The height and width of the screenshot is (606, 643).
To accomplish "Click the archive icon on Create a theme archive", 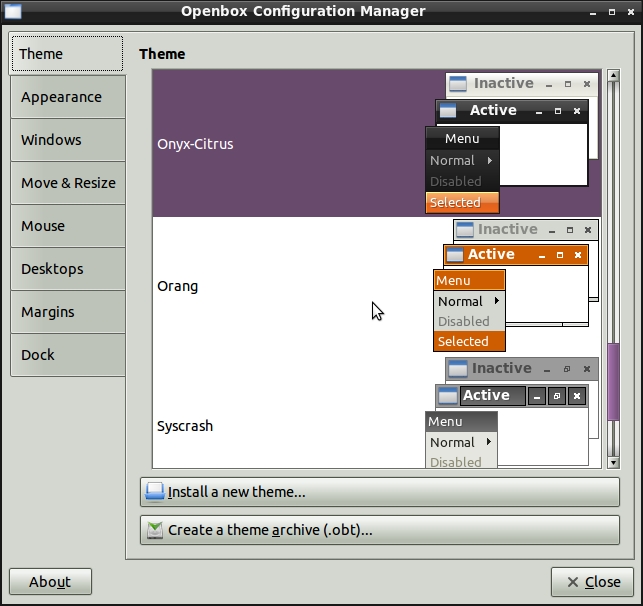I will [x=154, y=530].
